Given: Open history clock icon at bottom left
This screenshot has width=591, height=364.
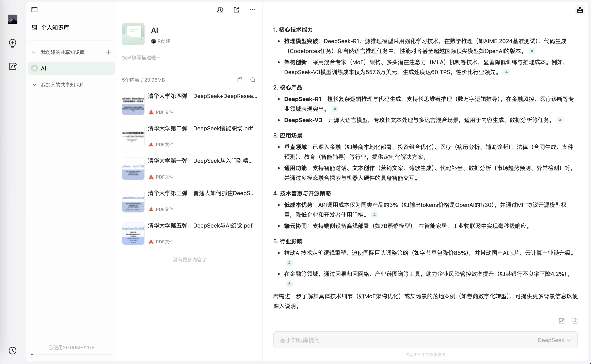Looking at the screenshot, I should pos(13,350).
